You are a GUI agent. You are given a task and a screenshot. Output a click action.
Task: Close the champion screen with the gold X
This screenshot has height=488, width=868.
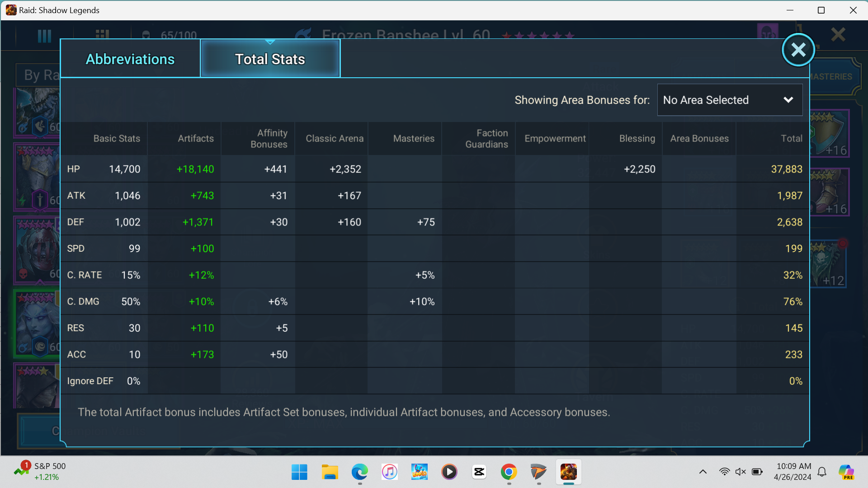[838, 34]
